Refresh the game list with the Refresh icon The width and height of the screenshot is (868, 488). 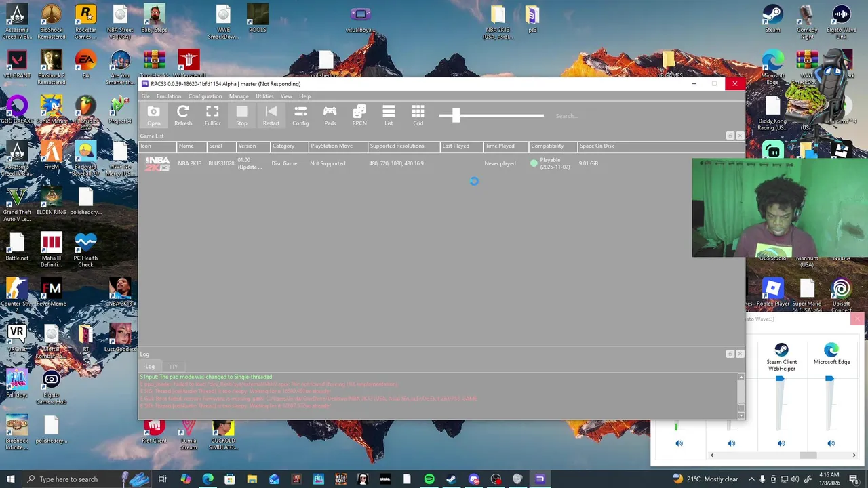pos(183,115)
